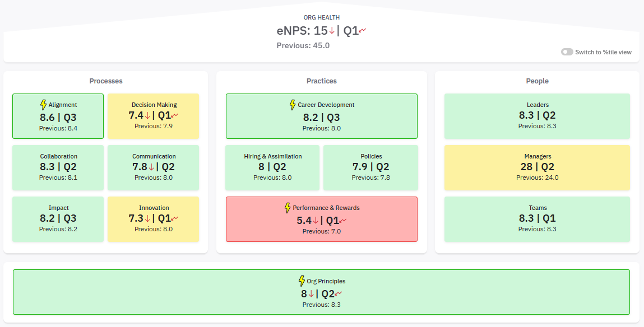Click the red down arrow beside eNPS 15
Image resolution: width=644 pixels, height=327 pixels.
[332, 31]
